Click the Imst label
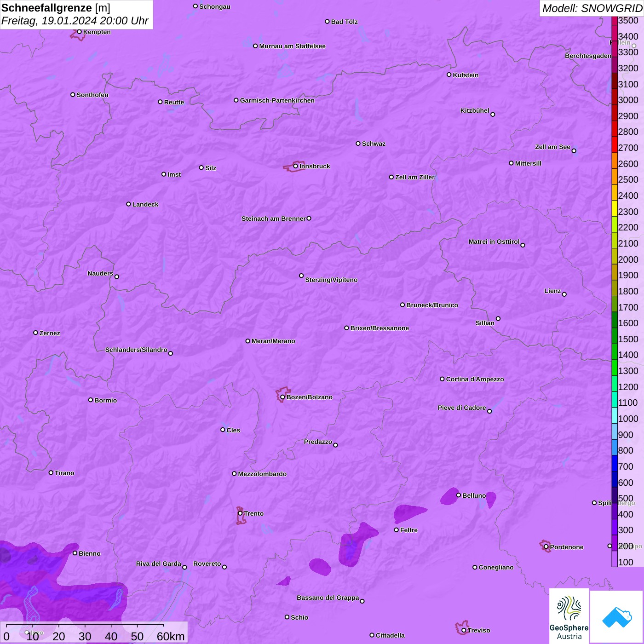Viewport: 644px width, 644px height. click(174, 174)
